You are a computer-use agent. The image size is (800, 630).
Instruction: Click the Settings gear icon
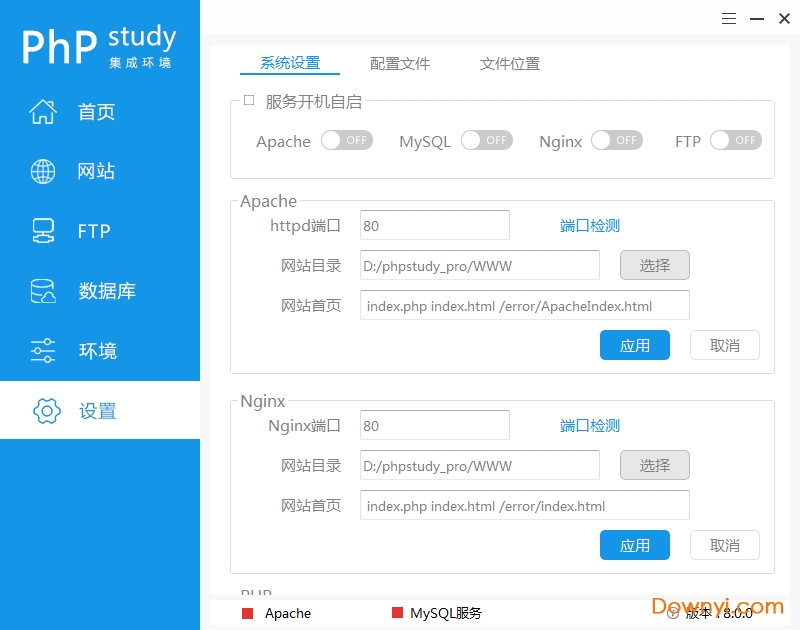(46, 411)
